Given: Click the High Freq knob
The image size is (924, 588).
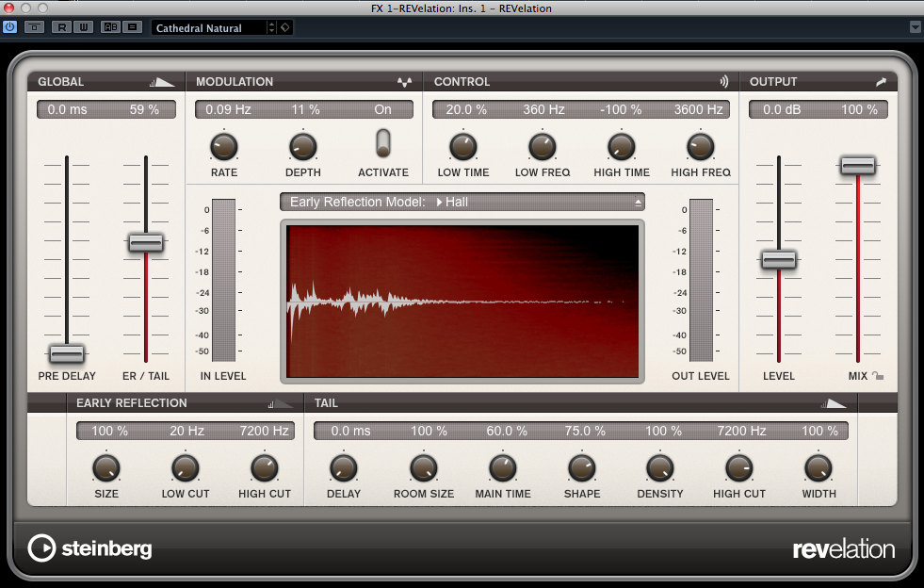Looking at the screenshot, I should (x=701, y=147).
